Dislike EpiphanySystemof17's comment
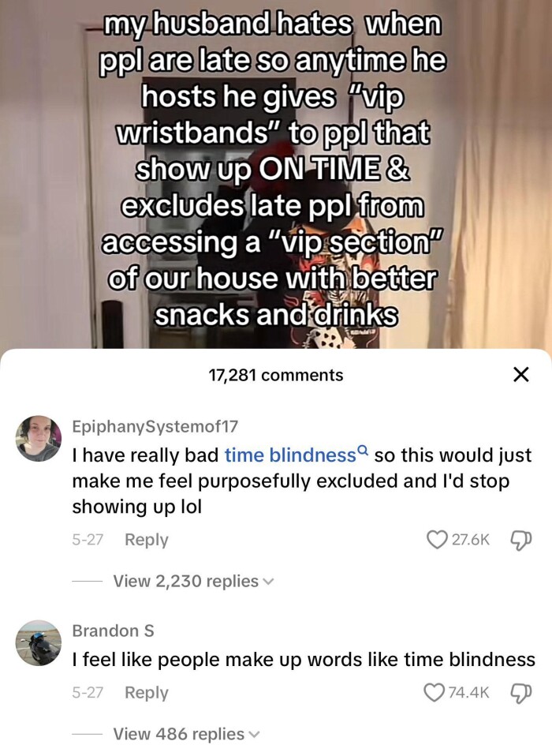Image resolution: width=552 pixels, height=756 pixels. coord(522,540)
